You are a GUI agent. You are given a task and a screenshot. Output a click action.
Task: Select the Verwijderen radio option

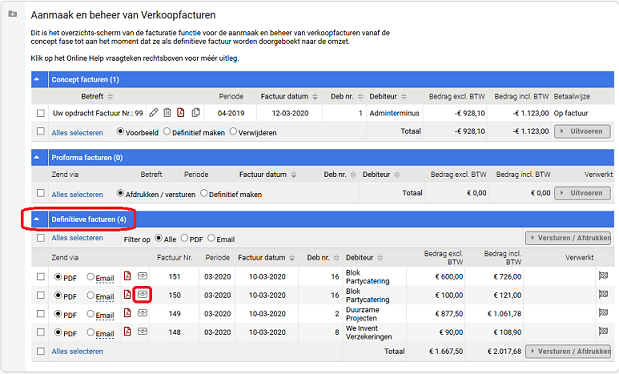click(233, 132)
